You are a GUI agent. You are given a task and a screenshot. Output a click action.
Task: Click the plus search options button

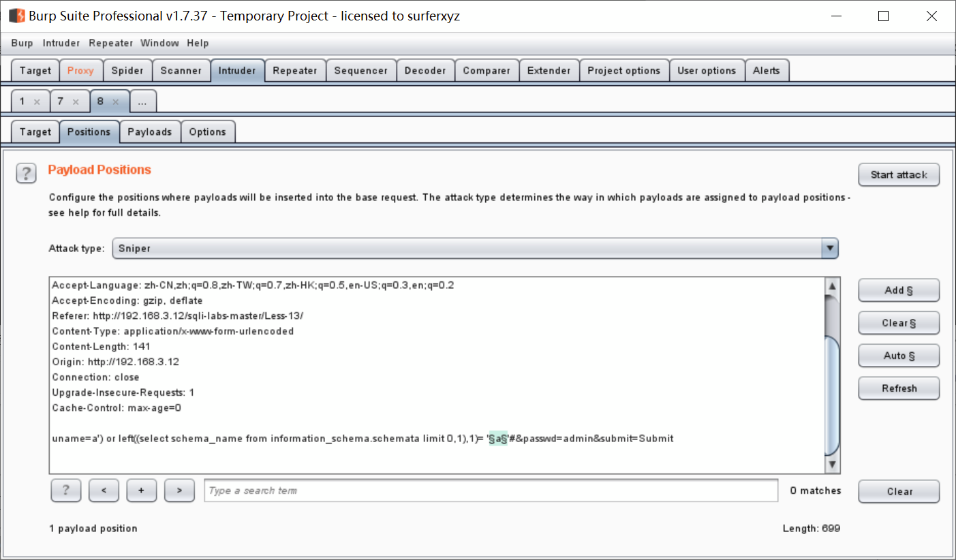(x=142, y=491)
